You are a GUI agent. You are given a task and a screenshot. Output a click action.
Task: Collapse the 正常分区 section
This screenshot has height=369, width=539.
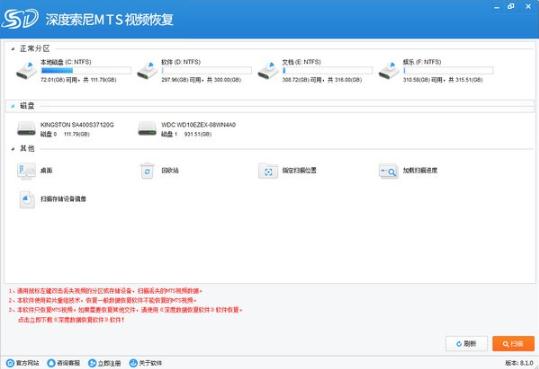pyautogui.click(x=13, y=49)
